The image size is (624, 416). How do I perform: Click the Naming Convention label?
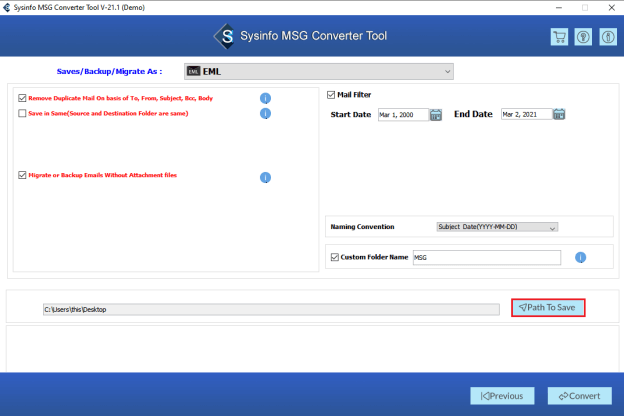point(363,227)
